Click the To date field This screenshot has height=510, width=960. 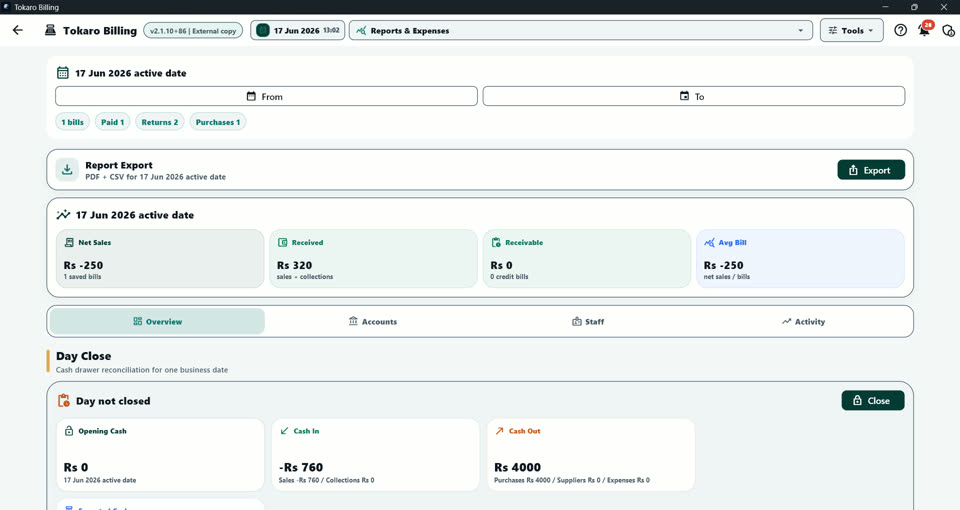click(x=694, y=96)
